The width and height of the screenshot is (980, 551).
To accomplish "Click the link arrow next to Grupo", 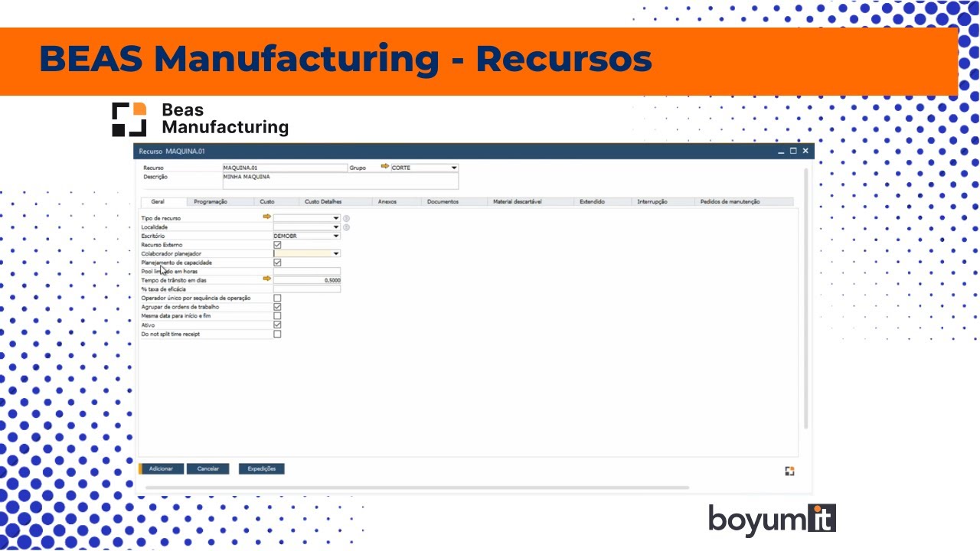I will (385, 166).
